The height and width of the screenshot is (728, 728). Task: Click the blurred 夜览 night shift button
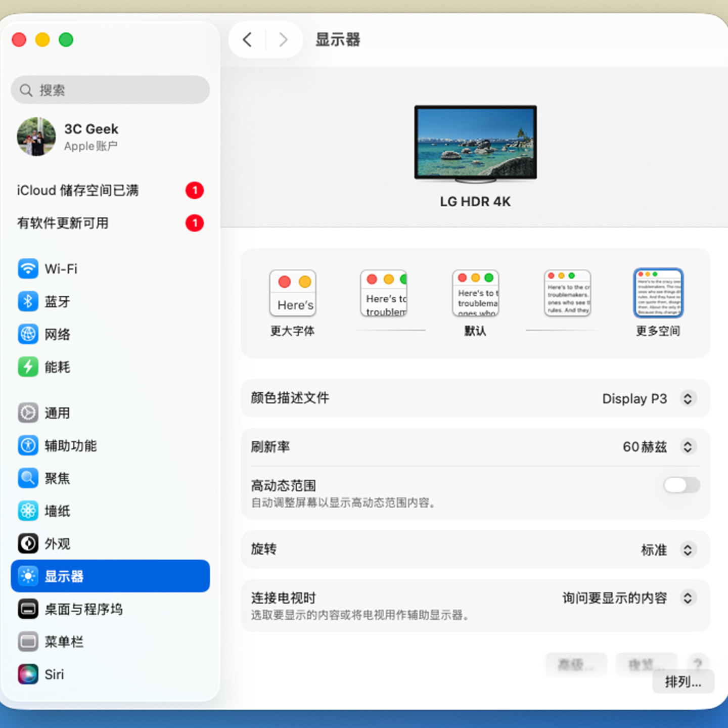646,664
